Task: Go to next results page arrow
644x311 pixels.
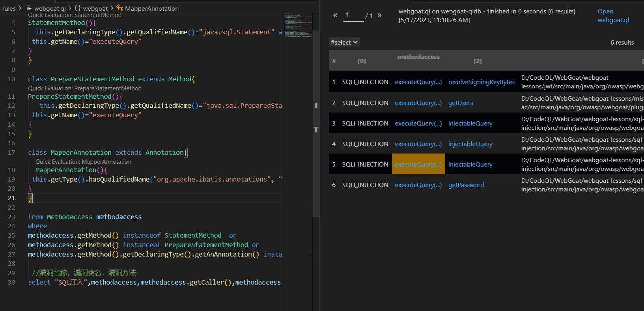Action: click(x=379, y=15)
